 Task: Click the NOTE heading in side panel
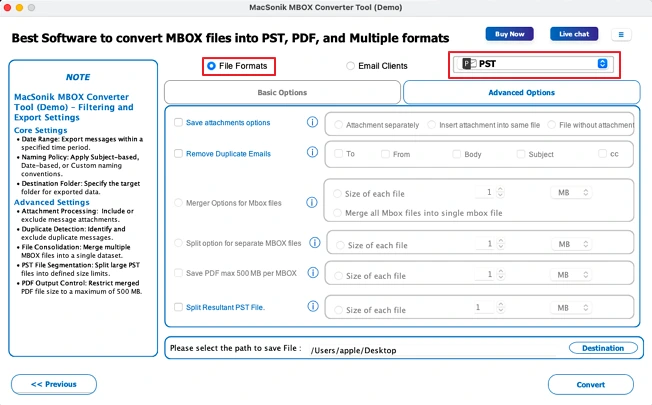coord(78,77)
